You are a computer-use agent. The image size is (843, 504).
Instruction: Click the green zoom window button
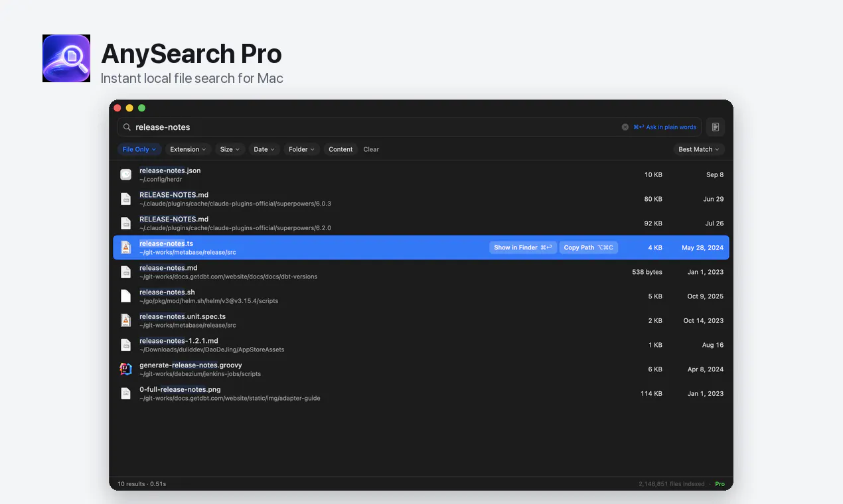pos(141,108)
